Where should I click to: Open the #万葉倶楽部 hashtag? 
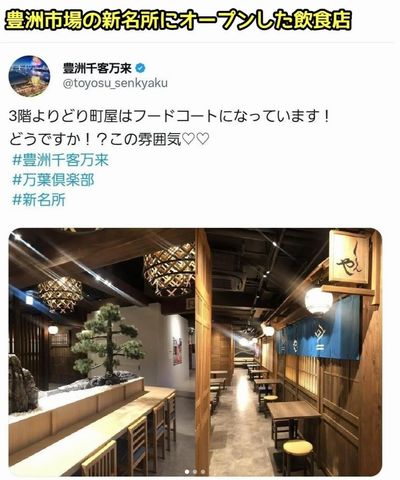pos(53,180)
